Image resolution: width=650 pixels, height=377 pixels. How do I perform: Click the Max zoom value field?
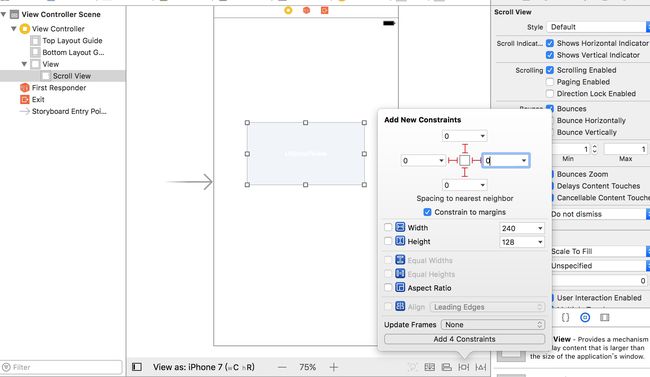pyautogui.click(x=625, y=148)
